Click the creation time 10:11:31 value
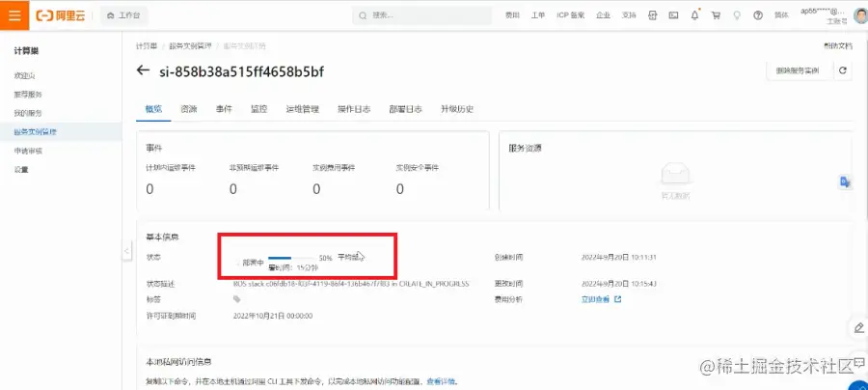Image resolution: width=868 pixels, height=390 pixels. coord(618,258)
